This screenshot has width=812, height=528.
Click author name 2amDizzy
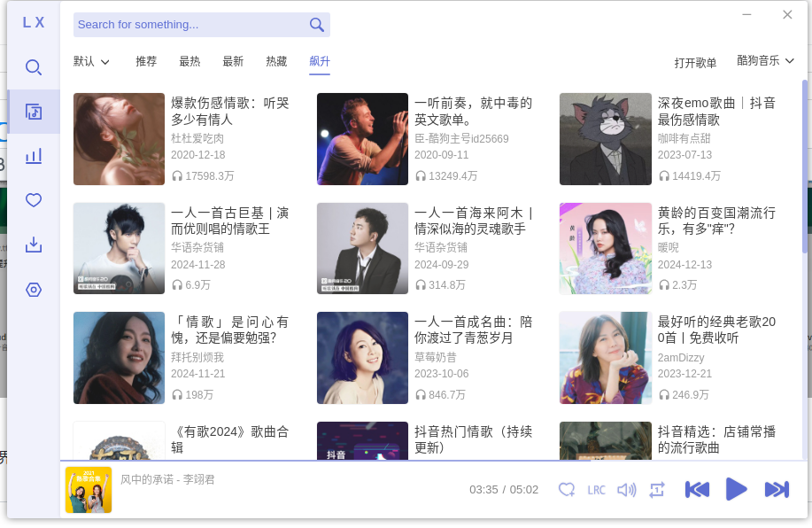coord(681,358)
